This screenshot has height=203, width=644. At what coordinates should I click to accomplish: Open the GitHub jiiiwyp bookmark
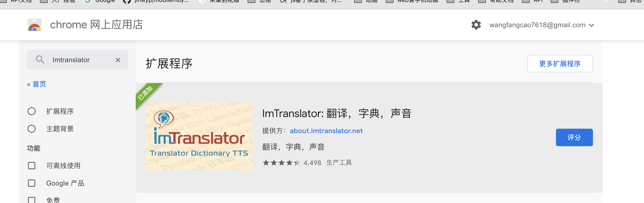coord(156,1)
